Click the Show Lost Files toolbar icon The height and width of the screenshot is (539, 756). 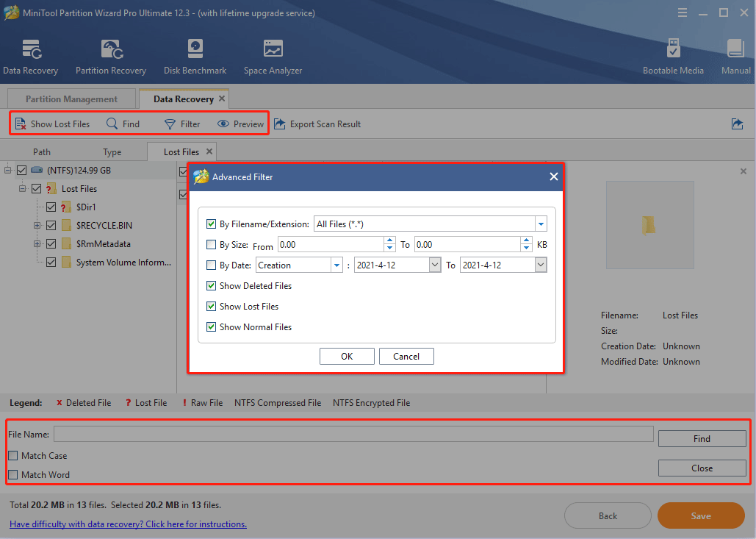click(21, 124)
